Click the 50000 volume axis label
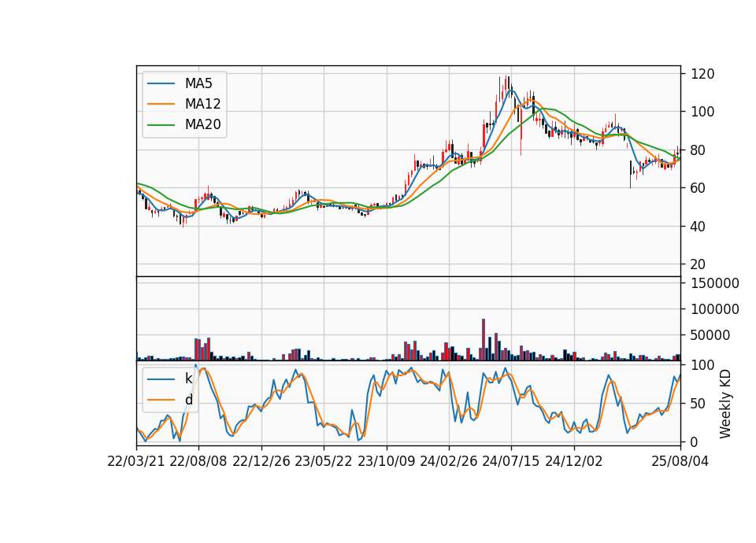The image size is (756, 543). 710,335
